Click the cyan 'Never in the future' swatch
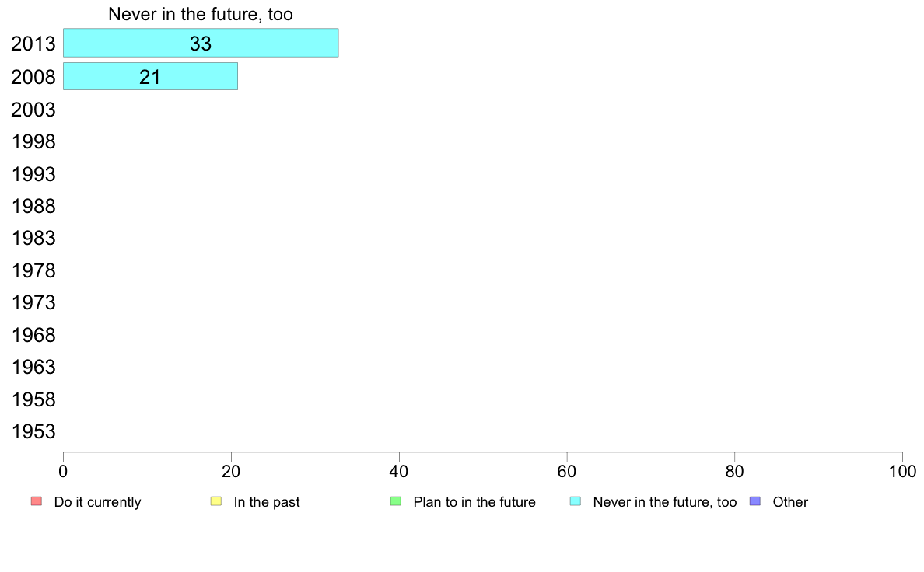 point(576,501)
